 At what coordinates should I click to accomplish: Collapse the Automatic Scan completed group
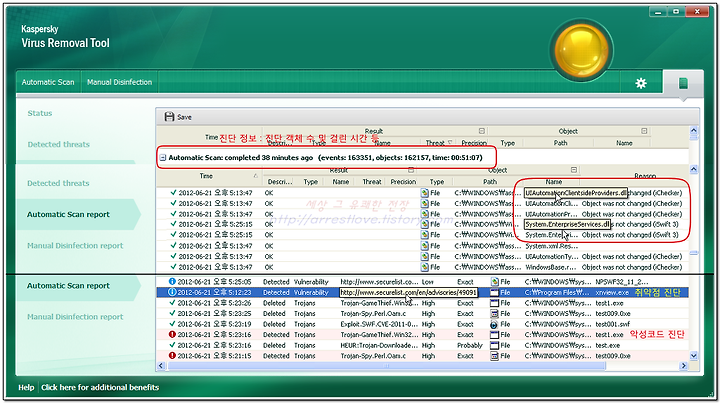pyautogui.click(x=163, y=157)
